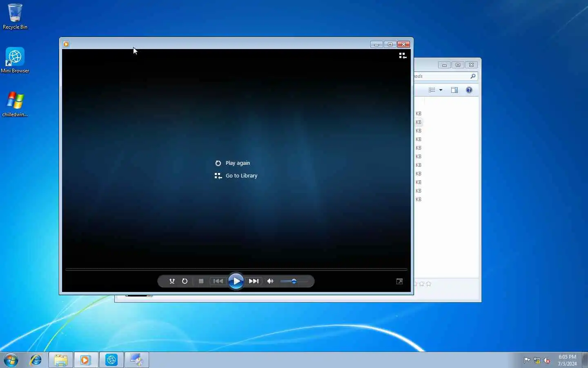Click the Explorer search magnifier icon
The height and width of the screenshot is (368, 588).
pyautogui.click(x=473, y=76)
